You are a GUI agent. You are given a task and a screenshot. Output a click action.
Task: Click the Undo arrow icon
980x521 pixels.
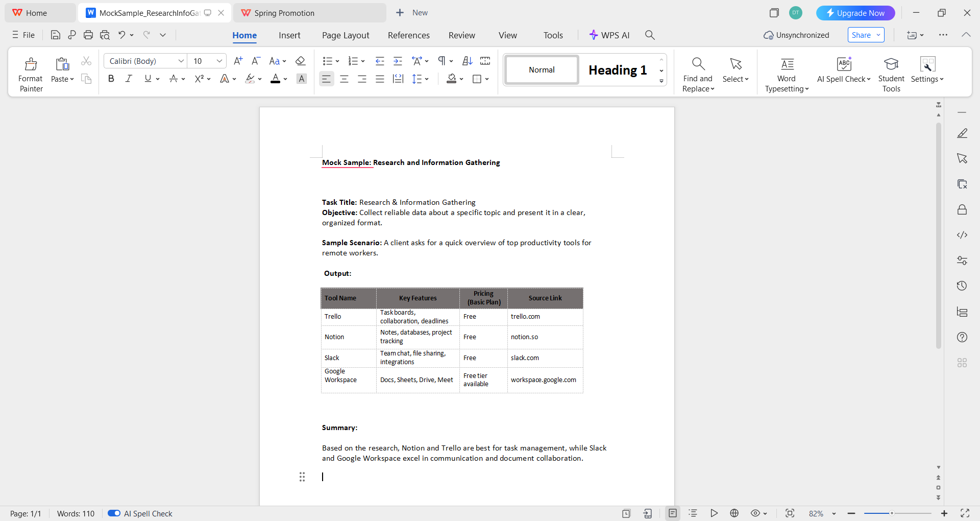point(121,35)
